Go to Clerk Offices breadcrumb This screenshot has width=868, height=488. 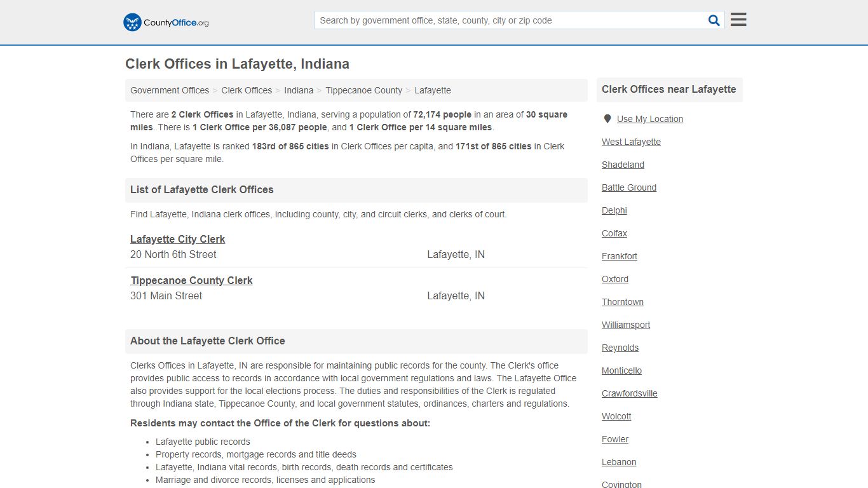click(x=247, y=90)
